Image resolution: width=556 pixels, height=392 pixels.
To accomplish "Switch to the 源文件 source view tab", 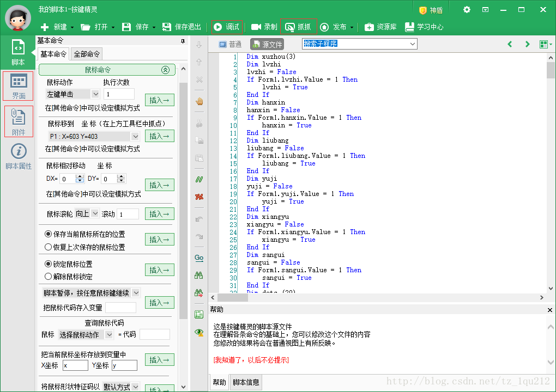I will point(267,44).
